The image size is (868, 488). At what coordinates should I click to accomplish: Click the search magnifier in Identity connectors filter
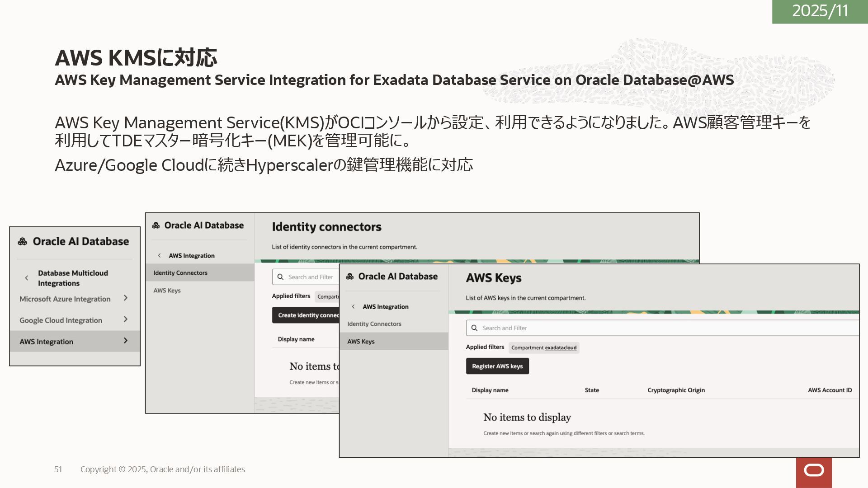point(280,277)
